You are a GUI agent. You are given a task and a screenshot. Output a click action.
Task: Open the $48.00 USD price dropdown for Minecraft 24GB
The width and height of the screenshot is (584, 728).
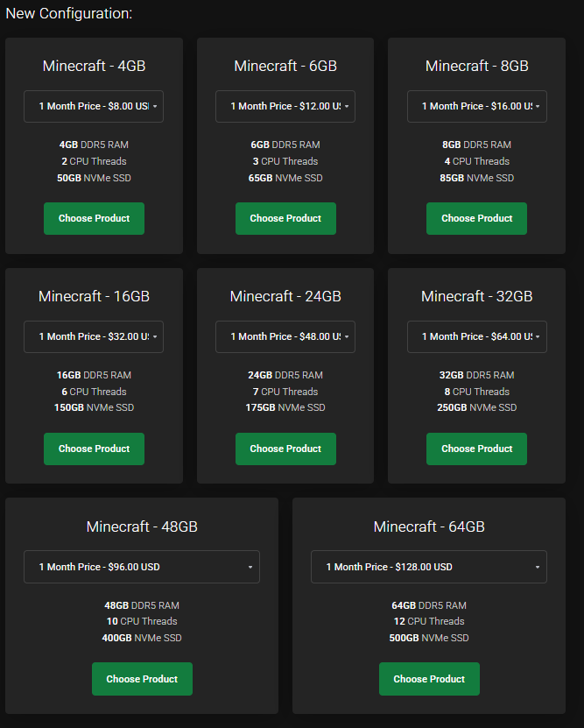(x=285, y=336)
